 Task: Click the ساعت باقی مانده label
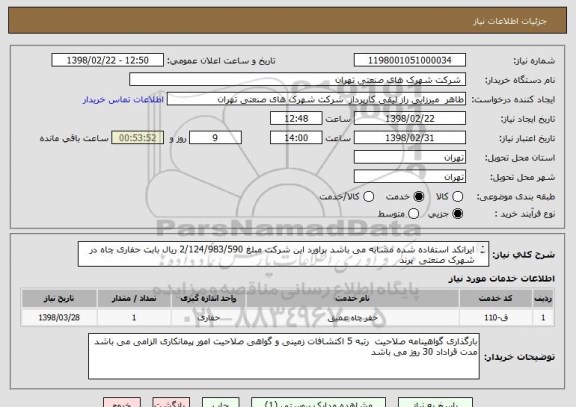point(74,138)
